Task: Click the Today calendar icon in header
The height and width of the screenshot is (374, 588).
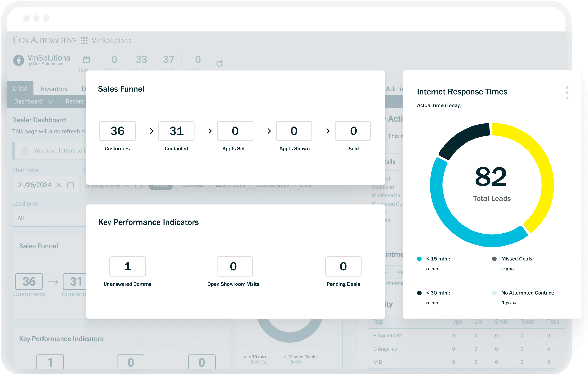Action: (x=86, y=60)
